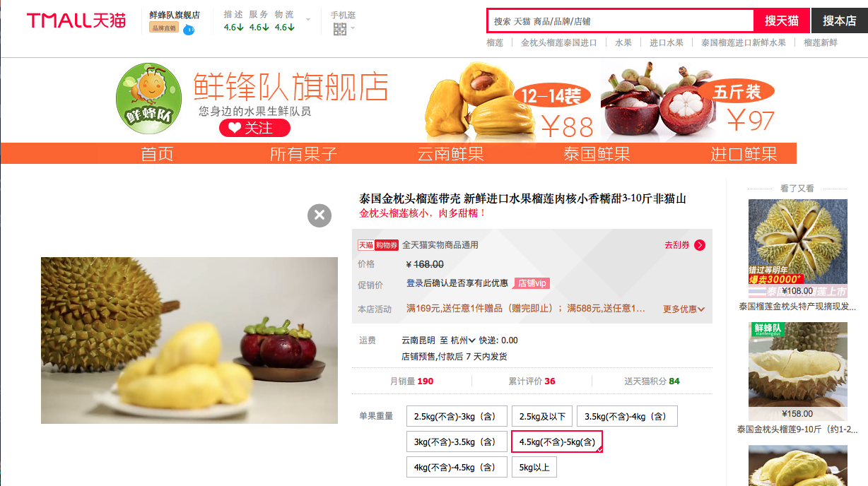The image size is (868, 486).
Task: Choose 3kg(不含)-3.5kg(含) weight option
Action: (x=457, y=441)
